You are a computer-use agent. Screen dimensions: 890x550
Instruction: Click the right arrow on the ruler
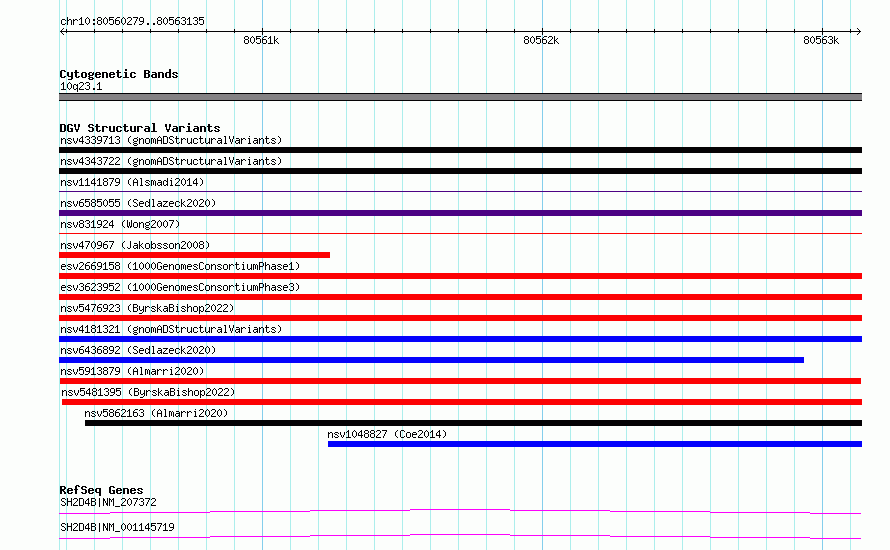[858, 32]
